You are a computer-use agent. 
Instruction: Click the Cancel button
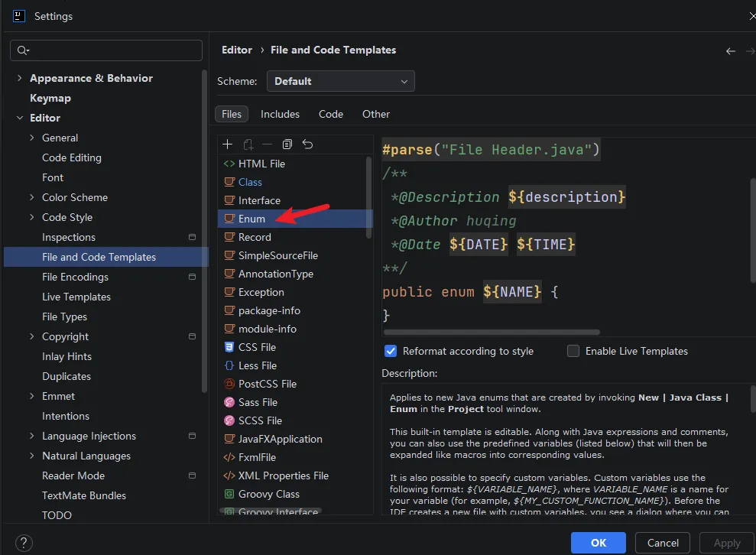pos(663,543)
